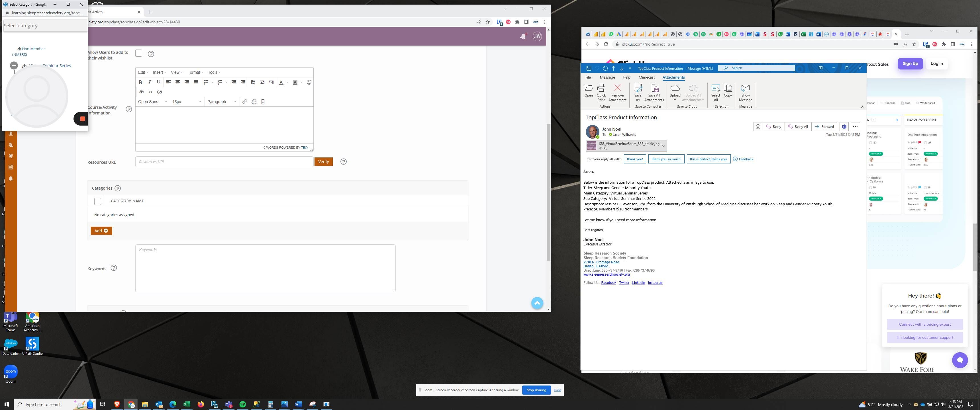
Task: Click Save All Attachments in Outlook
Action: coord(654,93)
